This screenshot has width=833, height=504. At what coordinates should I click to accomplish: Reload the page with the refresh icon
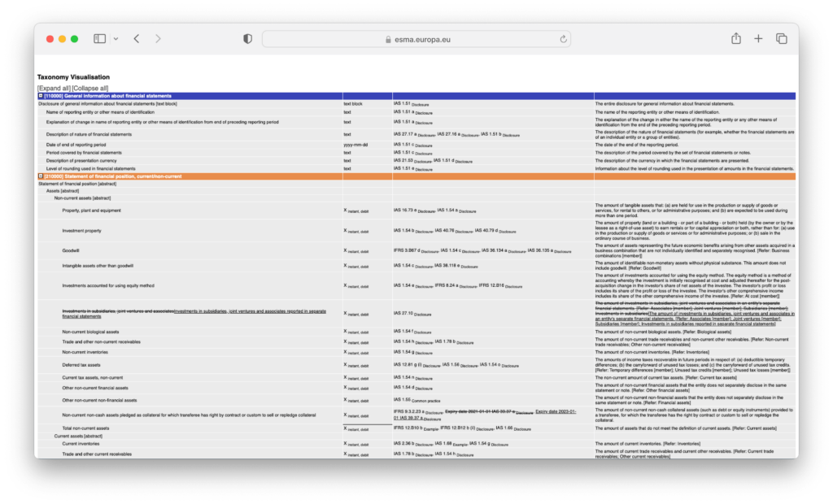click(x=561, y=38)
